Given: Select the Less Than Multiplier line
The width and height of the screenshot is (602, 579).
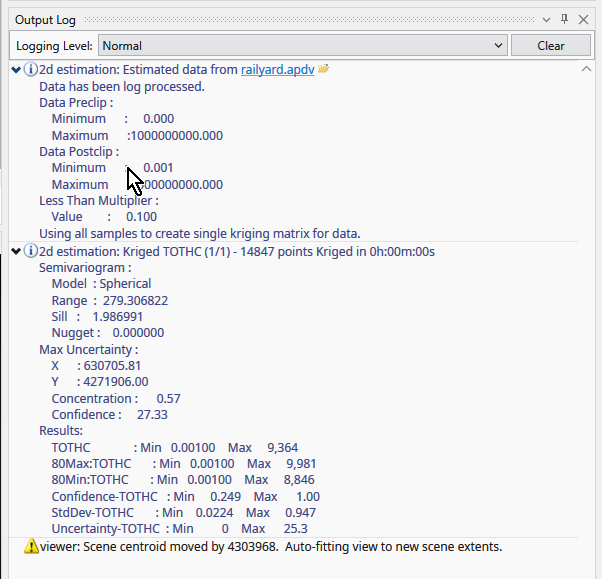Looking at the screenshot, I should click(98, 200).
